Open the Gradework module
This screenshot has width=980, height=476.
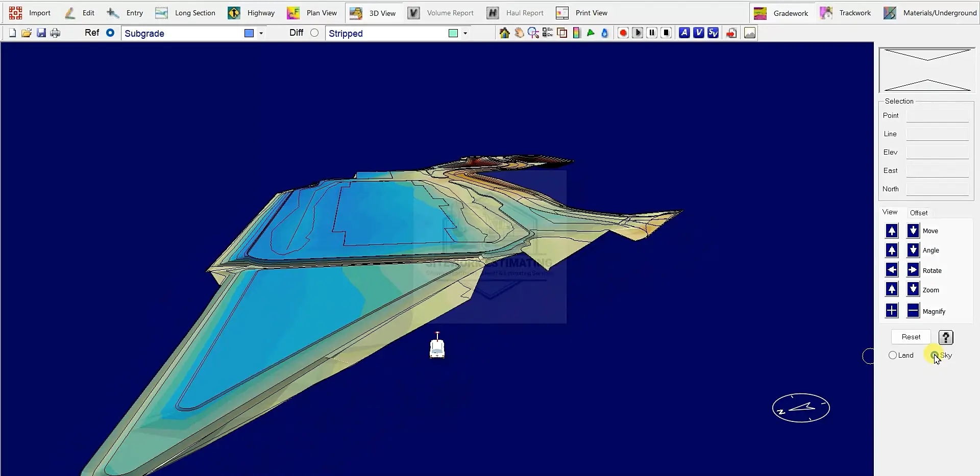[781, 13]
